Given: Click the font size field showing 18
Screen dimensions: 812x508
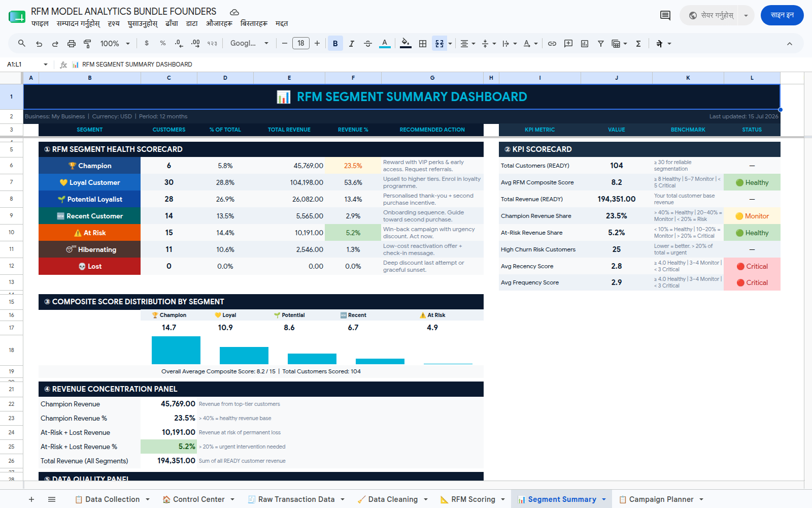Looking at the screenshot, I should point(301,44).
